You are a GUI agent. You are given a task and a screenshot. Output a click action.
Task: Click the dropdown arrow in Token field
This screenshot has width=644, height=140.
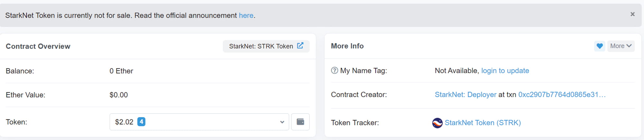(x=282, y=122)
